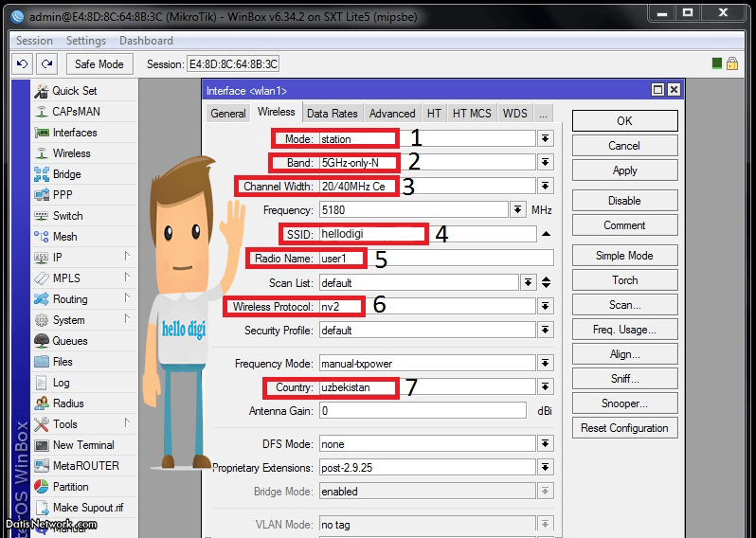Open the Scan List dropdown arrow

pos(528,282)
